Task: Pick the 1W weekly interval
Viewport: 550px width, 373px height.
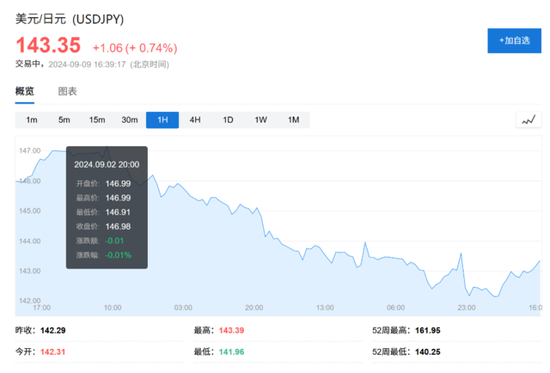Action: (x=261, y=120)
